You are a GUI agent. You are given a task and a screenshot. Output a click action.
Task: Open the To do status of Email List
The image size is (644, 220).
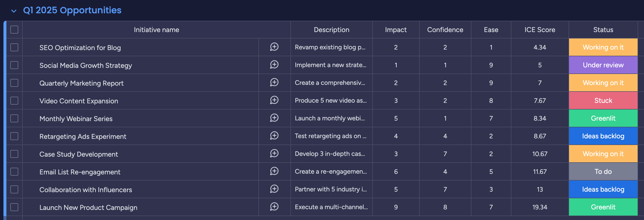click(603, 171)
